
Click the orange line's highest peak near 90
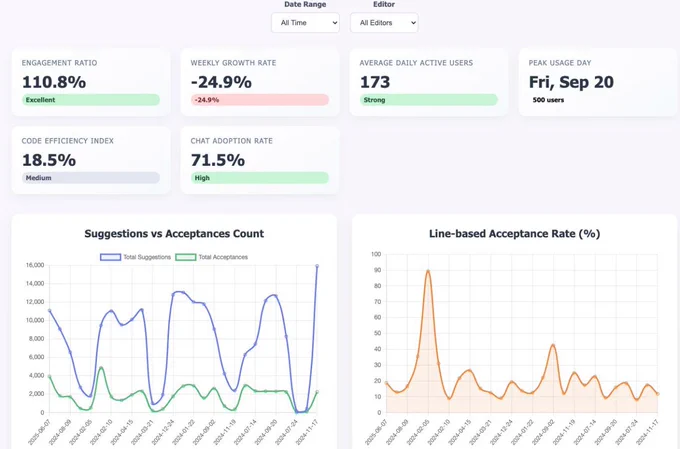[428, 271]
